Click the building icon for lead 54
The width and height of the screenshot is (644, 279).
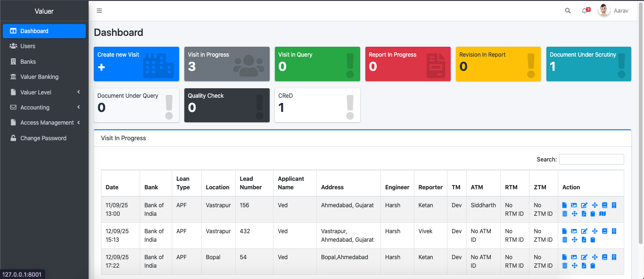pyautogui.click(x=614, y=257)
